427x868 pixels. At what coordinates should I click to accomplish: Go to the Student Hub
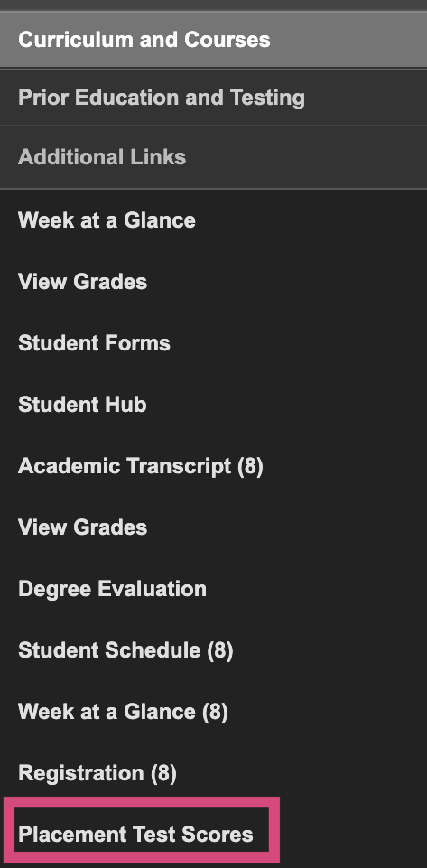coord(82,405)
